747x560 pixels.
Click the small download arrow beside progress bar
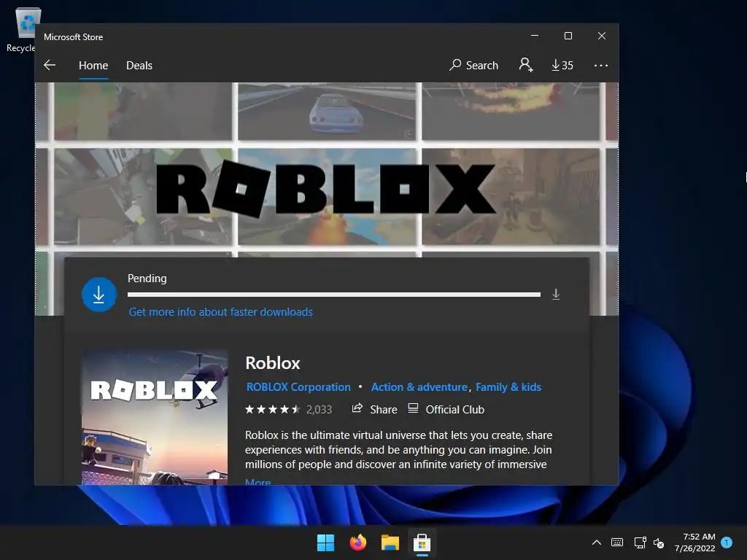(x=555, y=295)
